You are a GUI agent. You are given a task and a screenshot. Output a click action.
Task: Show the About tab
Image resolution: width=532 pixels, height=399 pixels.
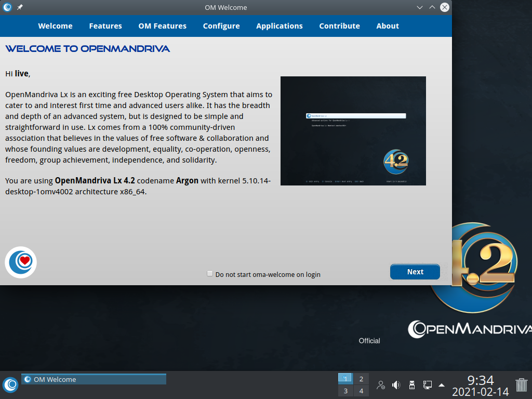coord(388,26)
